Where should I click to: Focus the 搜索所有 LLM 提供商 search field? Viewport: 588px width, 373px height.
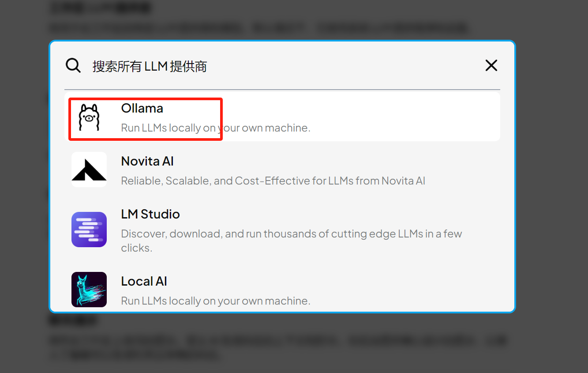(282, 66)
